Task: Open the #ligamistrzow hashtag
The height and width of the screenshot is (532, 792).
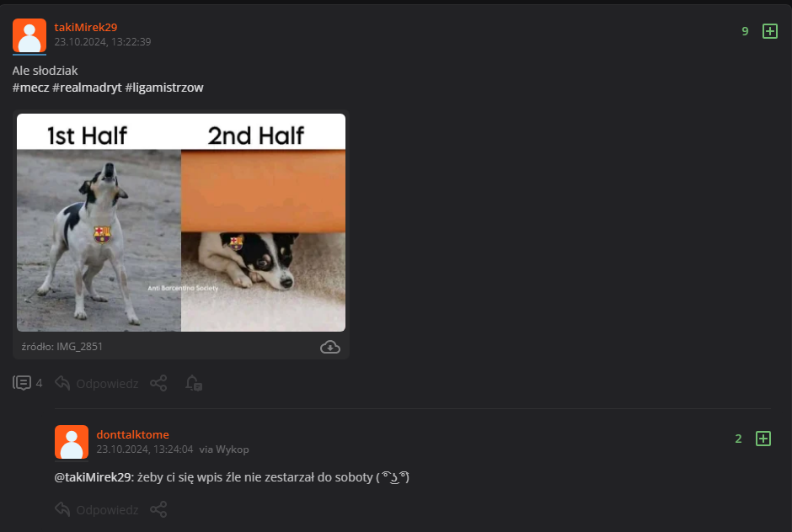Action: [164, 88]
